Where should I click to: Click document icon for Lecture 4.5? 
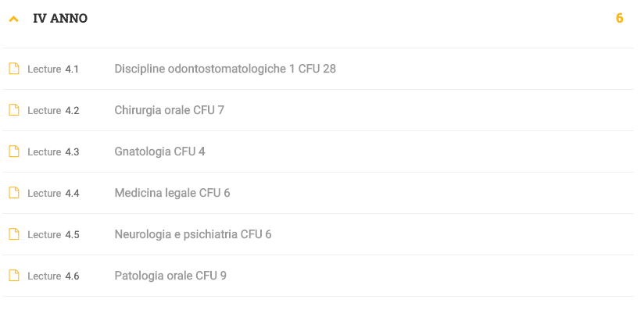coord(14,234)
